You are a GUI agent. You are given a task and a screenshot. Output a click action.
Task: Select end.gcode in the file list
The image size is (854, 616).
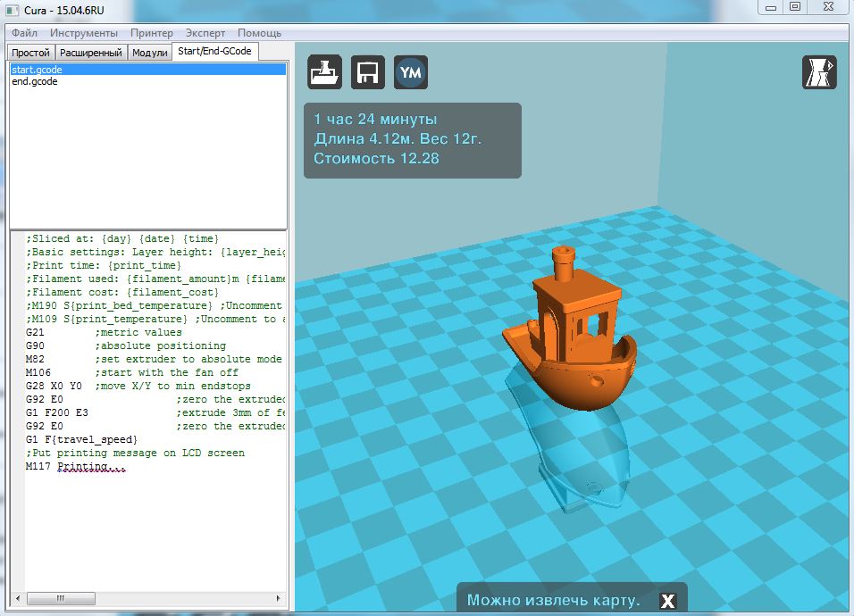(35, 81)
